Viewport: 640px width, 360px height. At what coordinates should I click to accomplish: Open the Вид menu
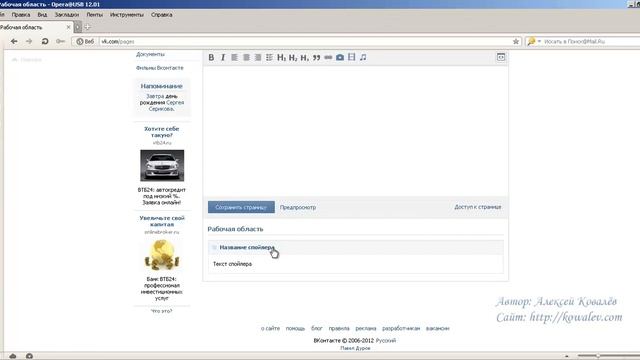[x=42, y=15]
